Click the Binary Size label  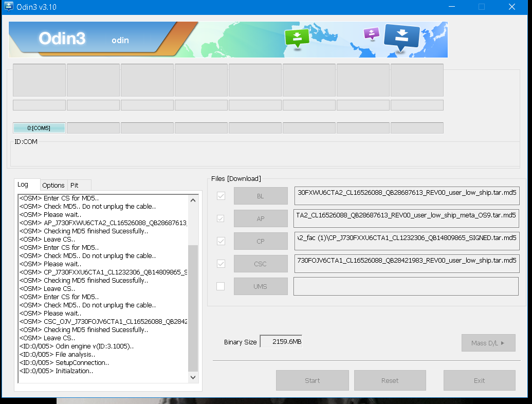pyautogui.click(x=240, y=342)
